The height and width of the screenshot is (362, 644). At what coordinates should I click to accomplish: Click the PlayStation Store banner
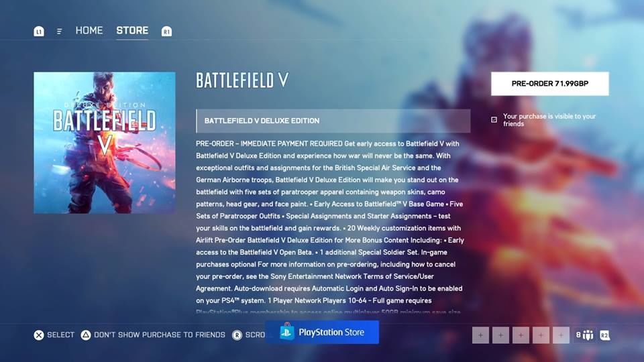click(322, 333)
